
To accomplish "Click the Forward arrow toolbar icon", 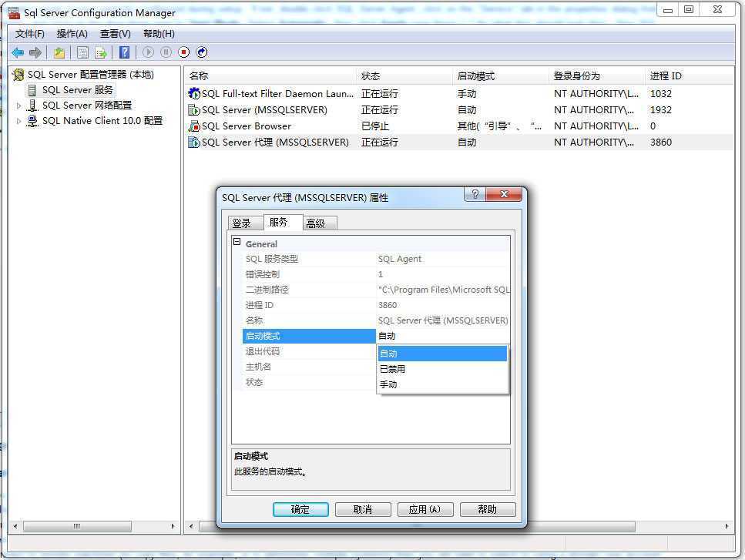I will tap(35, 52).
